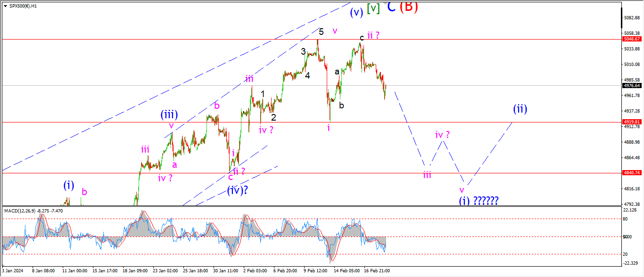Select the blue (iii) wave label
This screenshot has width=644, height=277.
click(x=169, y=114)
